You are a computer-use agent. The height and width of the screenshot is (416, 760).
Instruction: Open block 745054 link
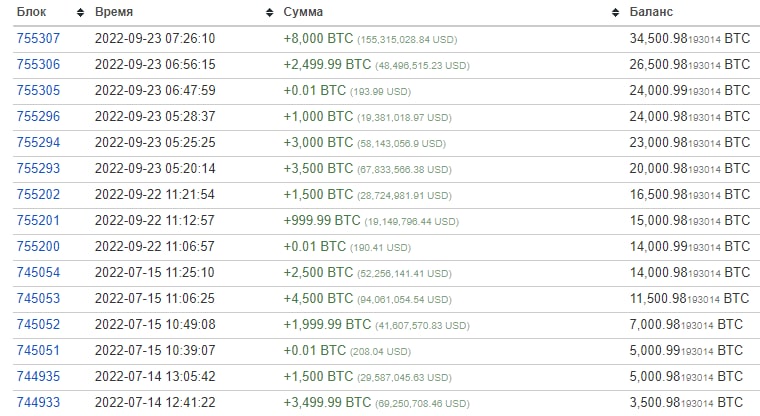pyautogui.click(x=38, y=272)
